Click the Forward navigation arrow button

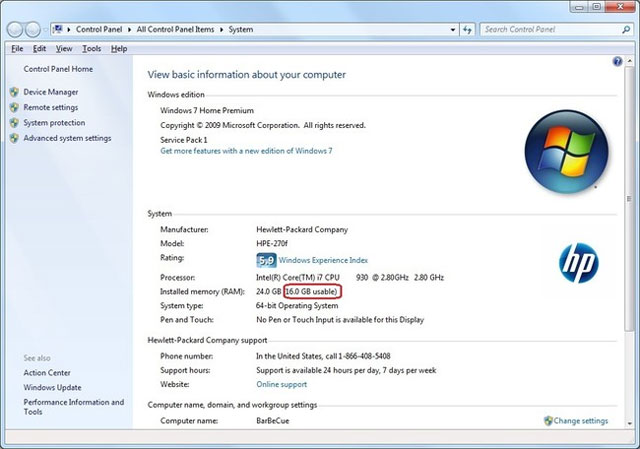tap(33, 29)
